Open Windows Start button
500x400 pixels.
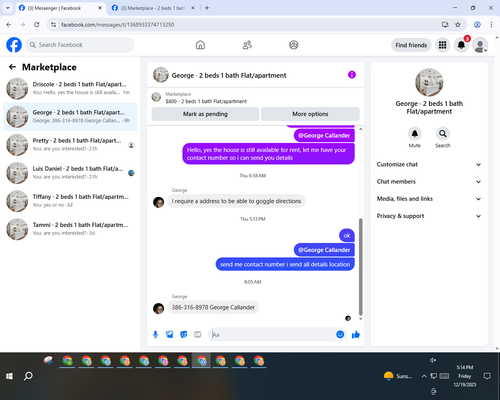pos(9,376)
